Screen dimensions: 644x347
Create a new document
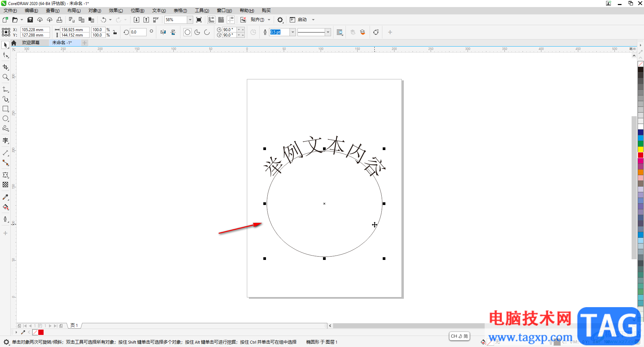point(5,20)
